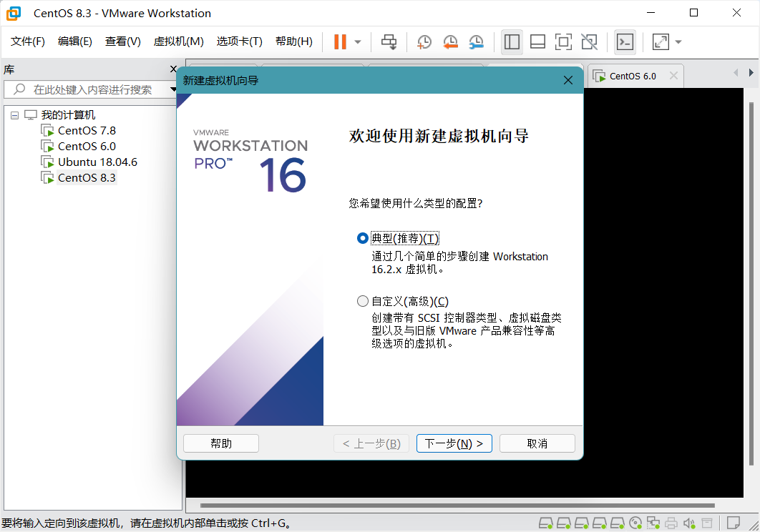The height and width of the screenshot is (532, 760).
Task: Open the 虚拟机(M) menu
Action: pos(178,41)
